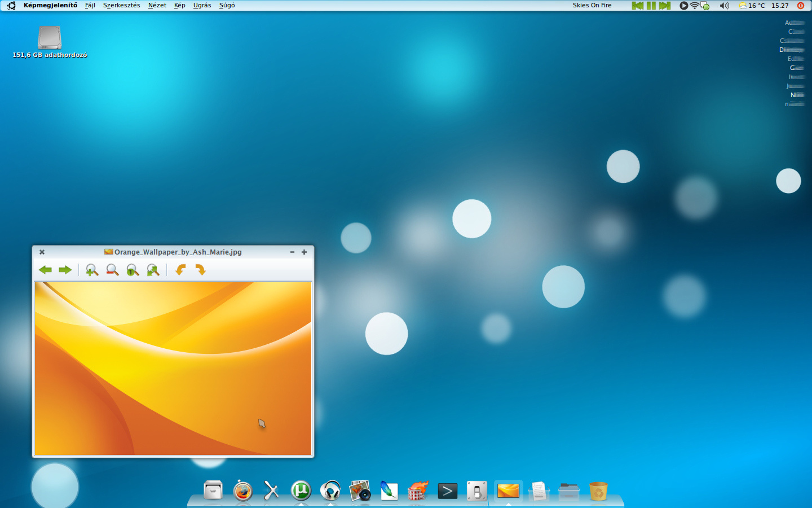The width and height of the screenshot is (812, 508).
Task: Skip to next track in panel
Action: pyautogui.click(x=665, y=6)
